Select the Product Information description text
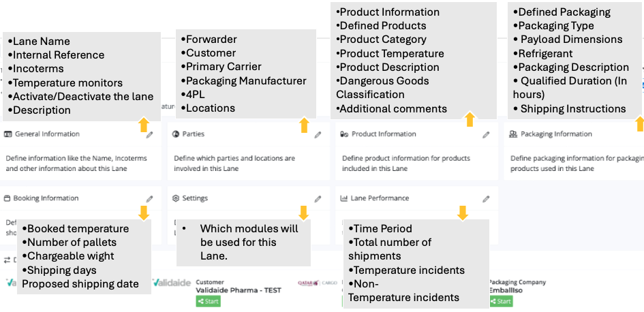The width and height of the screenshot is (644, 312). [x=405, y=163]
